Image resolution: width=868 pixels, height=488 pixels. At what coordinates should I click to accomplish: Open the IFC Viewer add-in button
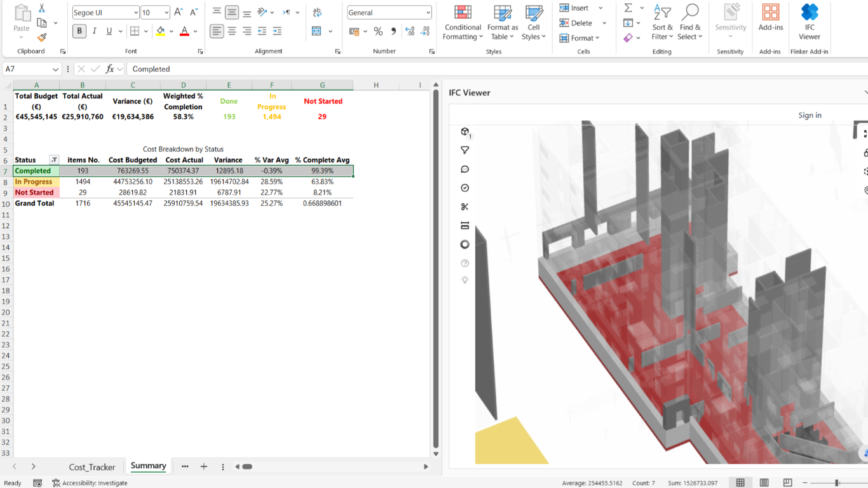[x=810, y=22]
